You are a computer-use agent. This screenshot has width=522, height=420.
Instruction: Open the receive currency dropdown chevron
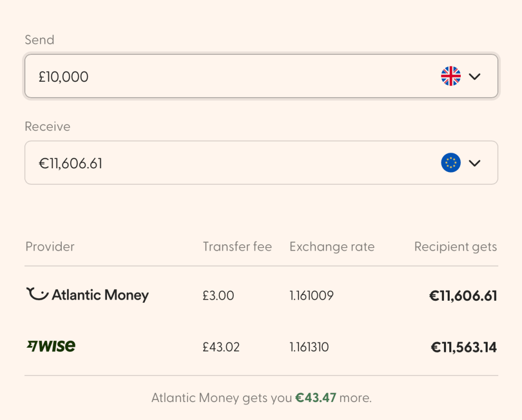click(x=475, y=163)
